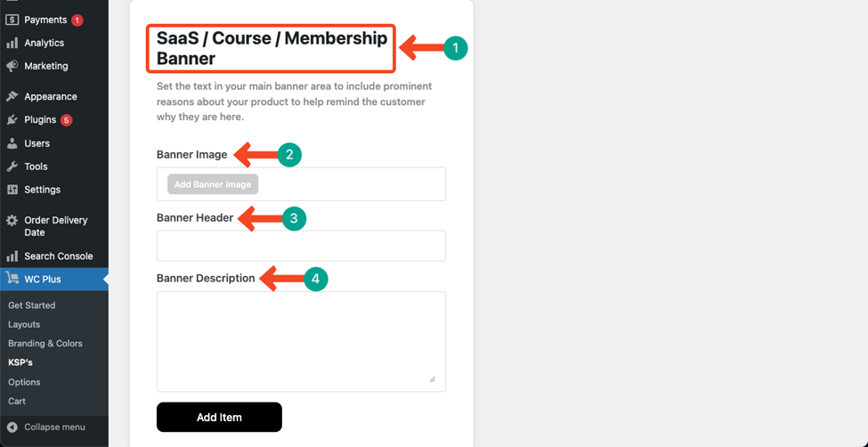Click the Users person icon

(x=12, y=143)
